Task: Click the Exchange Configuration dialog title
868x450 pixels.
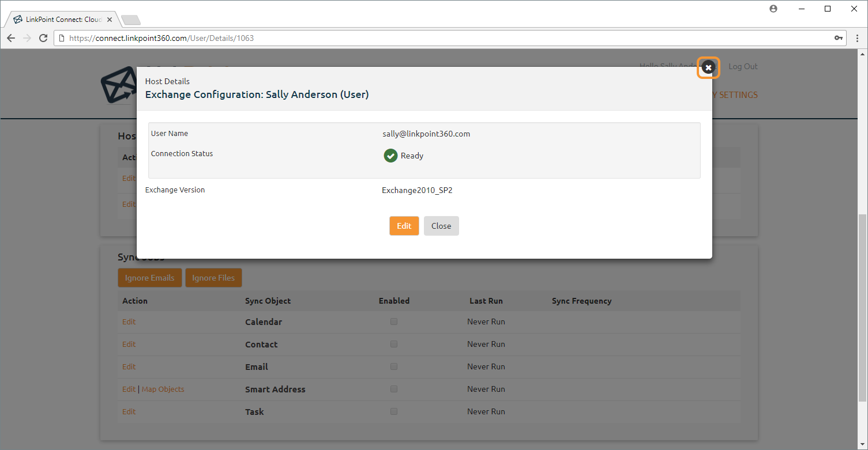Action: pos(257,94)
